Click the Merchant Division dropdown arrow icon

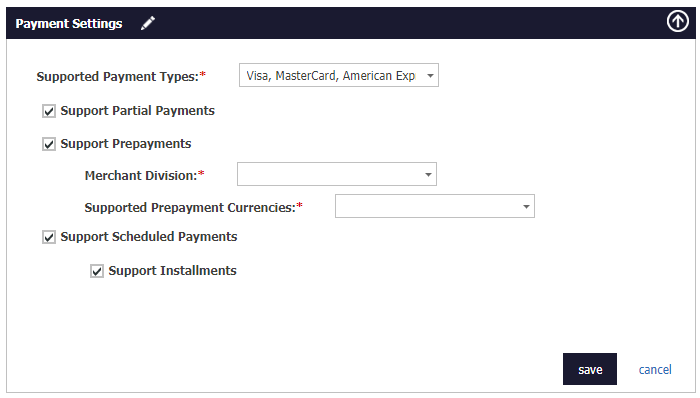click(x=428, y=174)
